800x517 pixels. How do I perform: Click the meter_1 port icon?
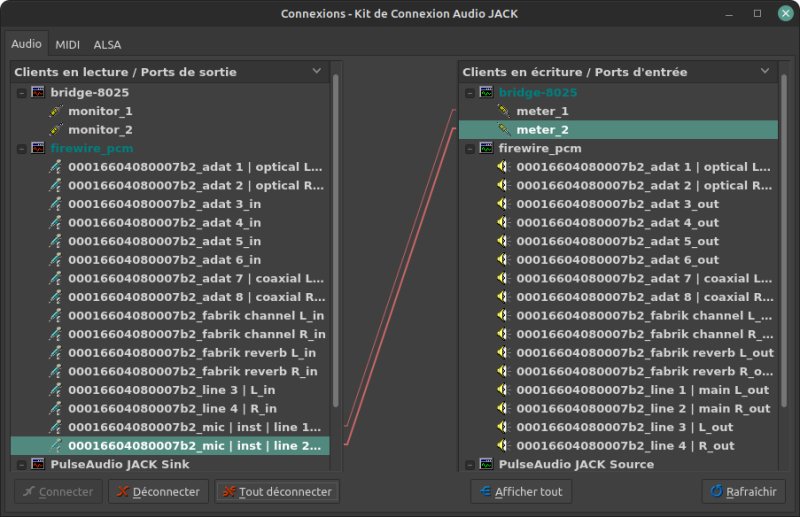(x=504, y=111)
